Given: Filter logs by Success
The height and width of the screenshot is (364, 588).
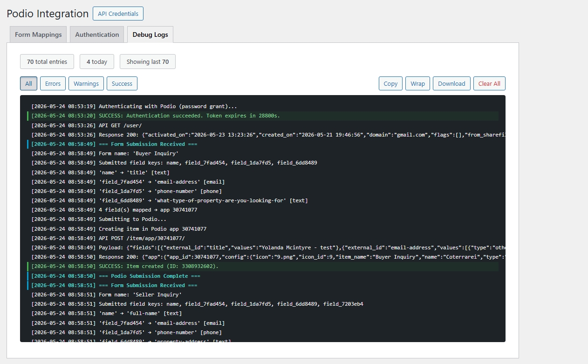Looking at the screenshot, I should point(122,83).
